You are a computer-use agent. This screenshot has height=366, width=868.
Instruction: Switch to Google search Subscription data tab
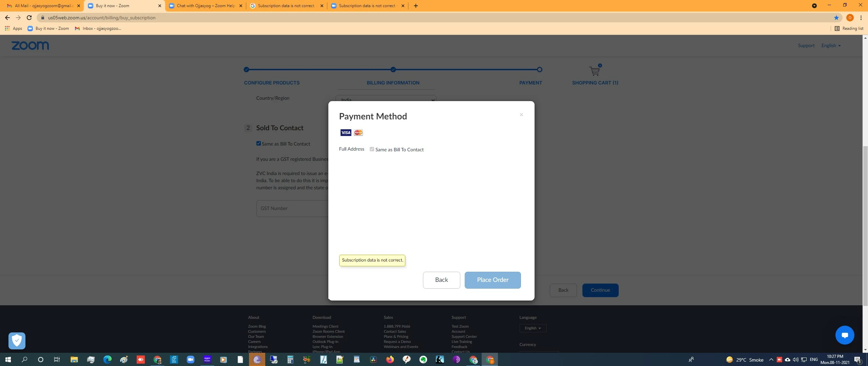click(x=286, y=6)
